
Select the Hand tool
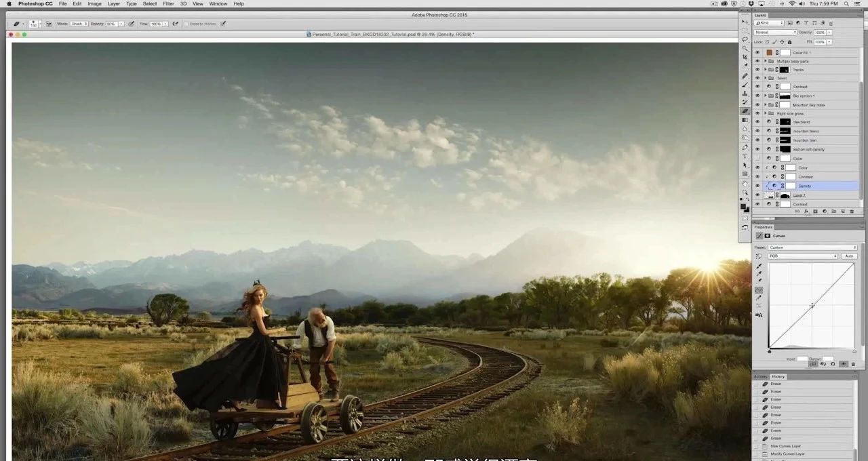coord(746,183)
